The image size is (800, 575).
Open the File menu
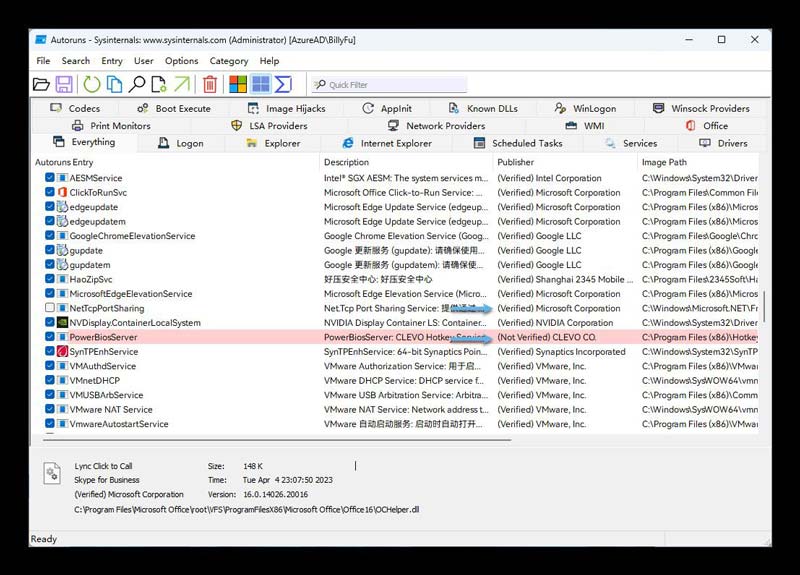pyautogui.click(x=43, y=61)
